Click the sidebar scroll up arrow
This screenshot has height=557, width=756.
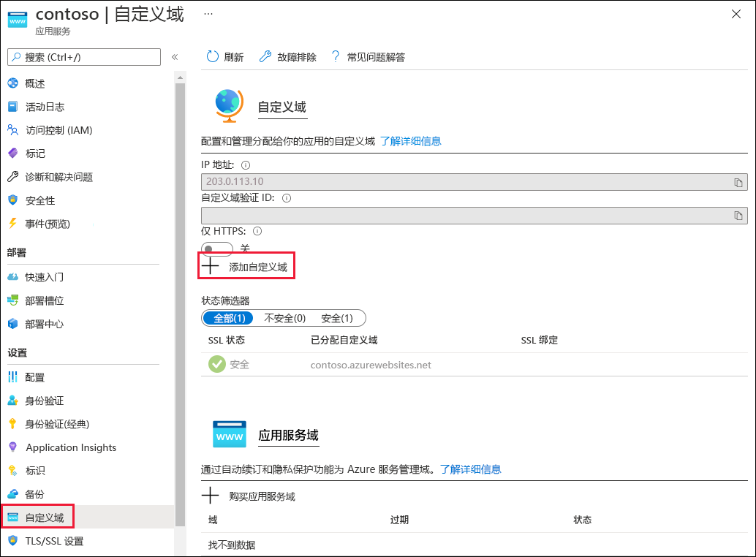(x=181, y=77)
